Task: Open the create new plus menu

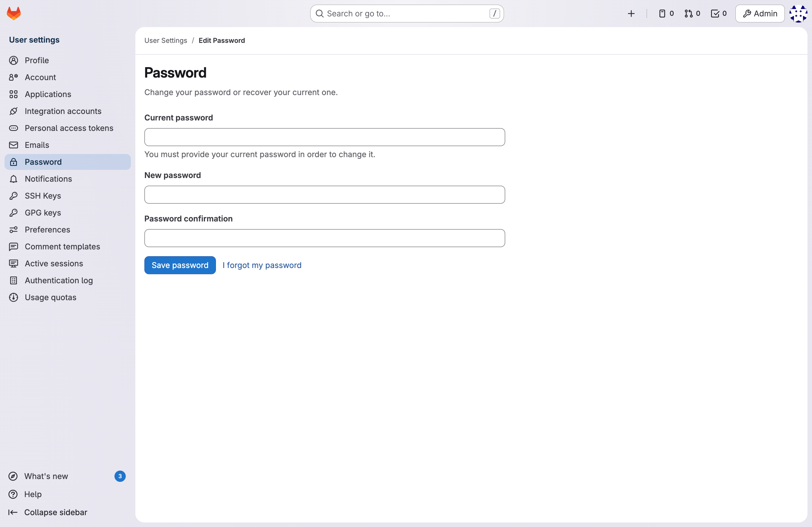Action: (631, 14)
